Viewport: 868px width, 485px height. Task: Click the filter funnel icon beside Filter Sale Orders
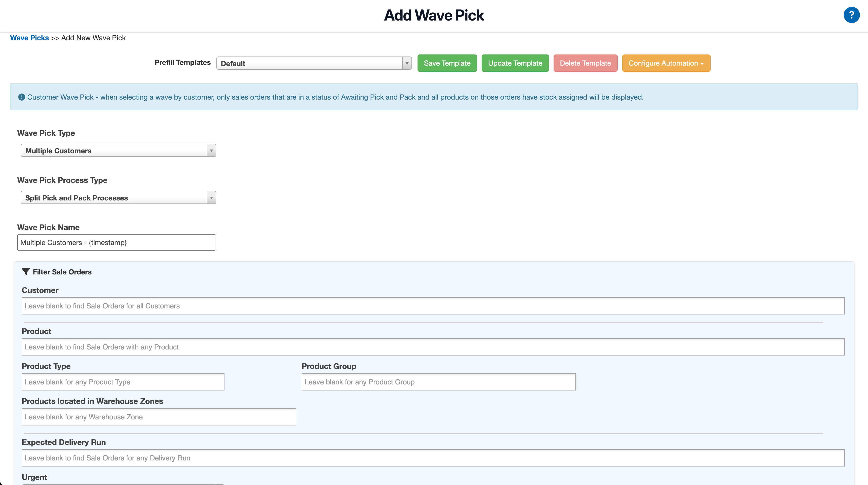(26, 272)
